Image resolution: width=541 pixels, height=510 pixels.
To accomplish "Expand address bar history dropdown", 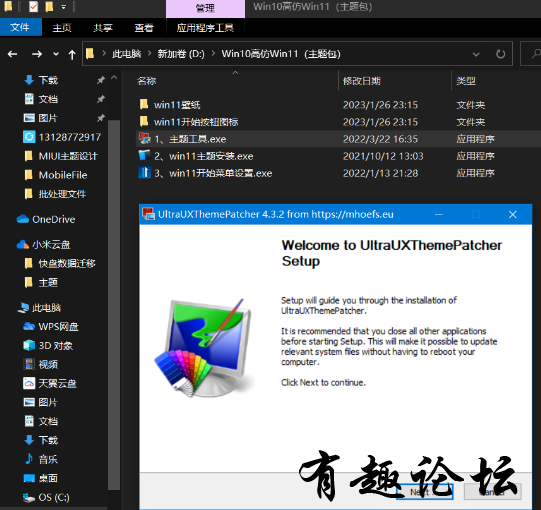I will [476, 54].
